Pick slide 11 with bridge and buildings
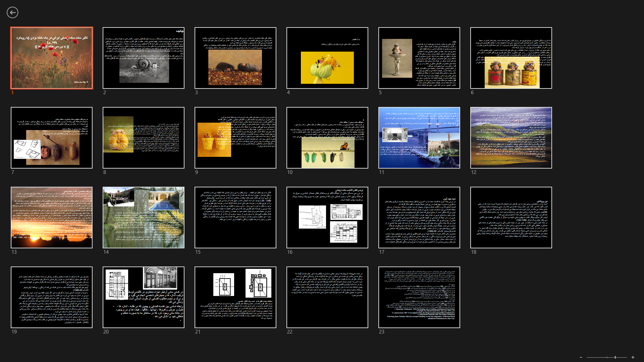The width and height of the screenshot is (644, 362). click(x=419, y=138)
